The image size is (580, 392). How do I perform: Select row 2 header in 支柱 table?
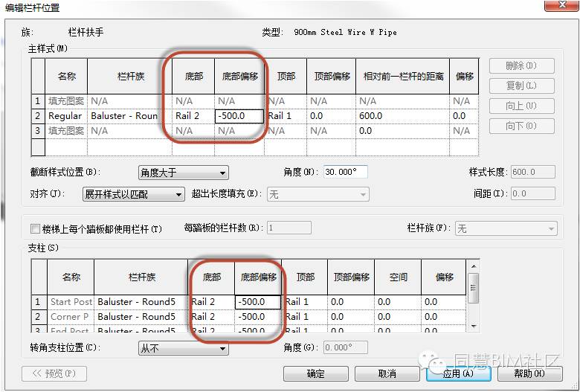pos(39,317)
